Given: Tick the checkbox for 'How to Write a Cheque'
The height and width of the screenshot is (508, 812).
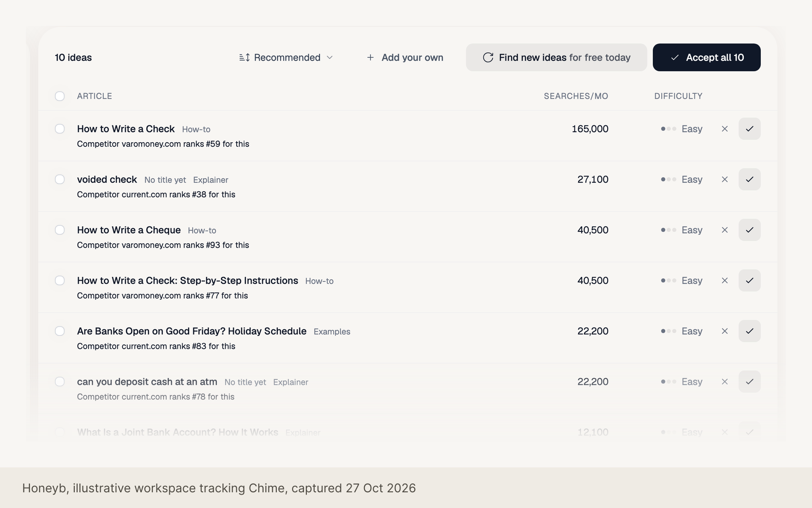Looking at the screenshot, I should (60, 230).
